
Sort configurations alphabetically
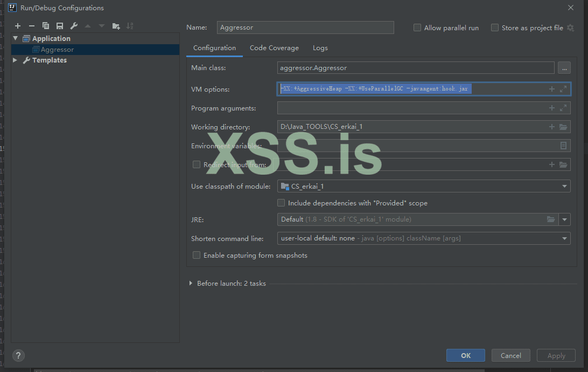click(130, 26)
